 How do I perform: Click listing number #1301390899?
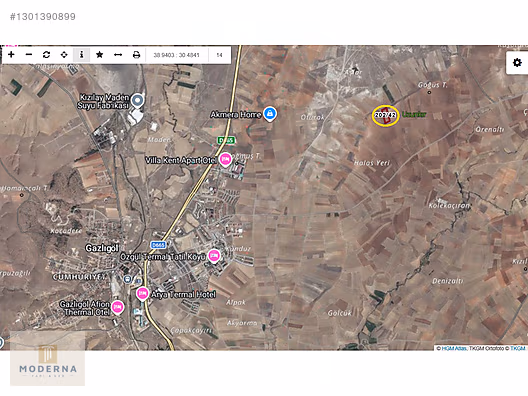coord(43,16)
